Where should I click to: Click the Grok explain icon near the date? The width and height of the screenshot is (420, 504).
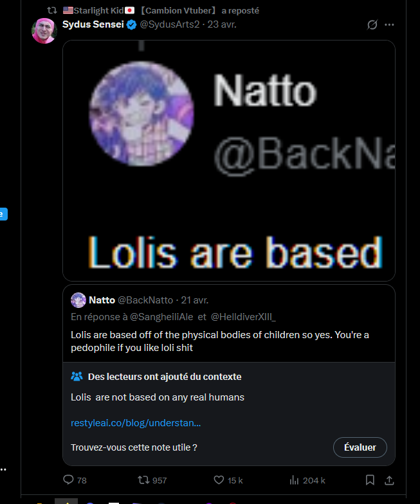372,24
